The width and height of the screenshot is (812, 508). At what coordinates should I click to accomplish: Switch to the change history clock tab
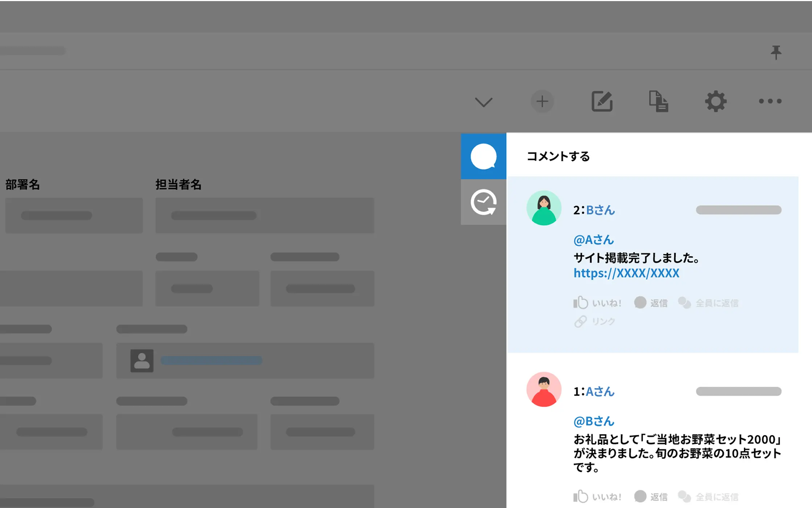tap(484, 202)
